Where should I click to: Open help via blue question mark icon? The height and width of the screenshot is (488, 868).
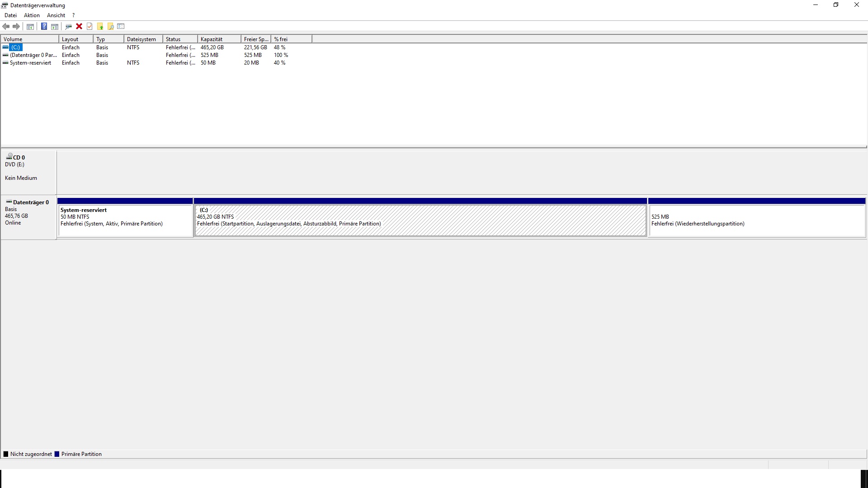tap(44, 26)
